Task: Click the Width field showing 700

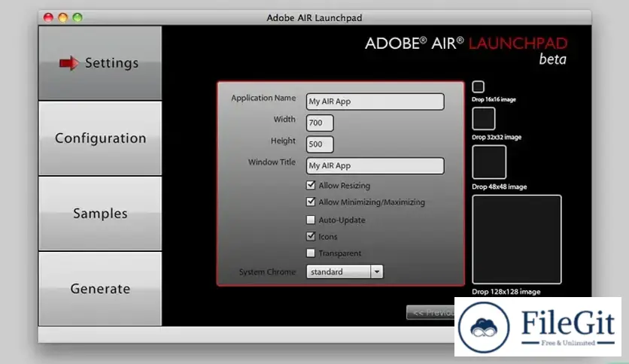Action: coord(320,123)
